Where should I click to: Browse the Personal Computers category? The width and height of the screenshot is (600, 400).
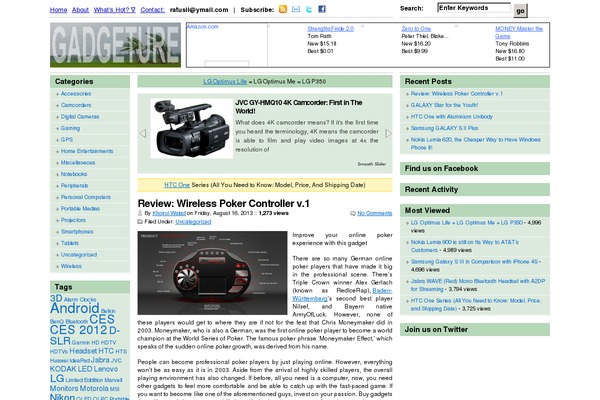(86, 197)
